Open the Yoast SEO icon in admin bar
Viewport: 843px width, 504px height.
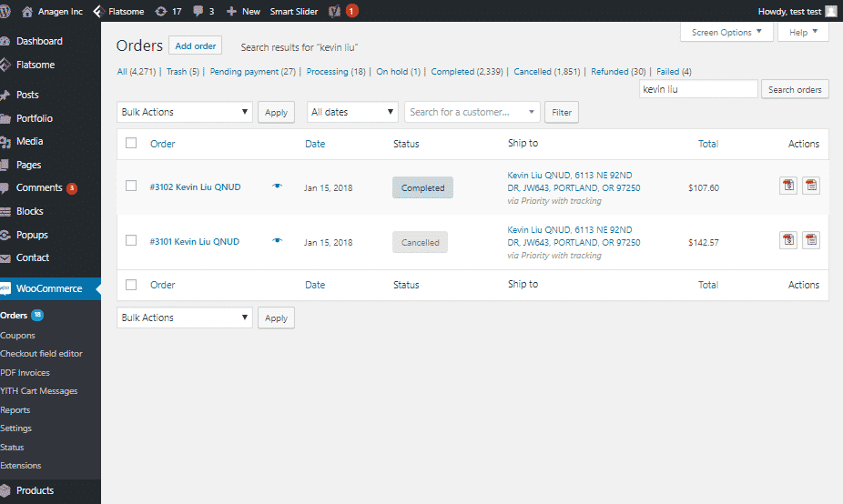coord(334,11)
